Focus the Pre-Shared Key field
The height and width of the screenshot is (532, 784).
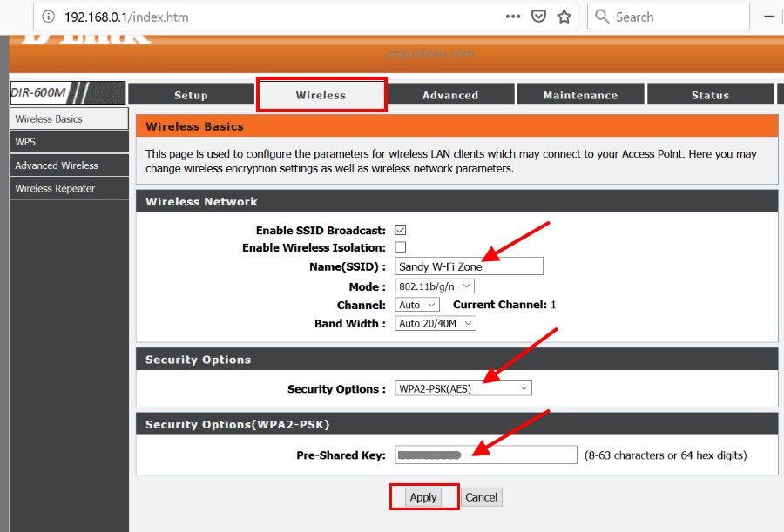click(x=485, y=455)
